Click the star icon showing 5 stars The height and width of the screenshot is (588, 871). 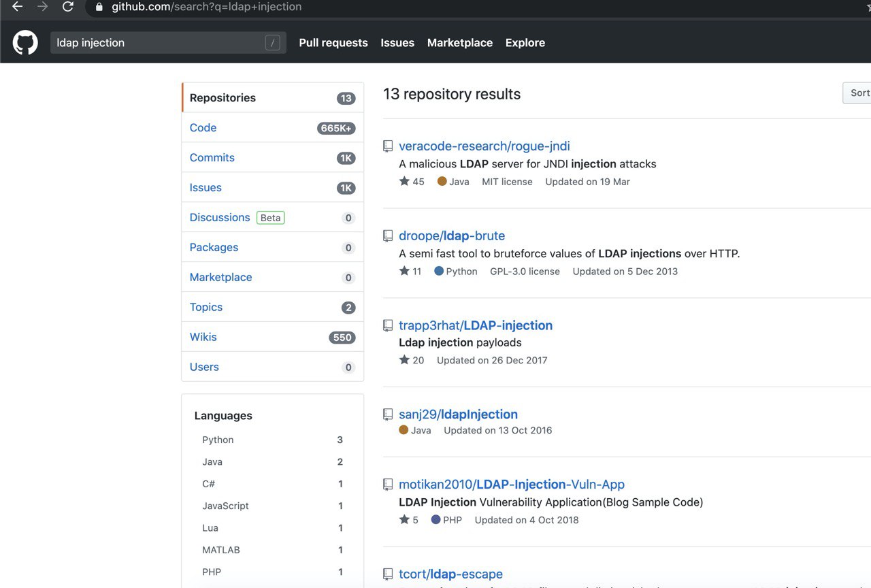point(404,519)
